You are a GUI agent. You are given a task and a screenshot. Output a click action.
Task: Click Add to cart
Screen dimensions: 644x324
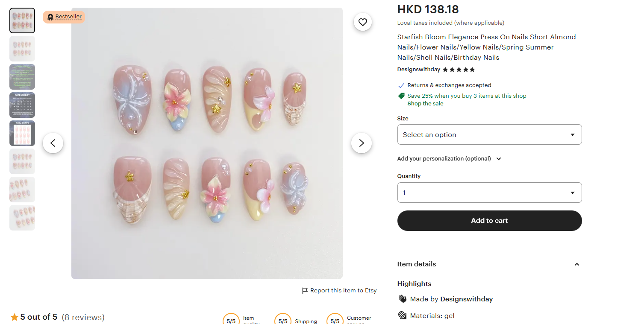(x=489, y=221)
